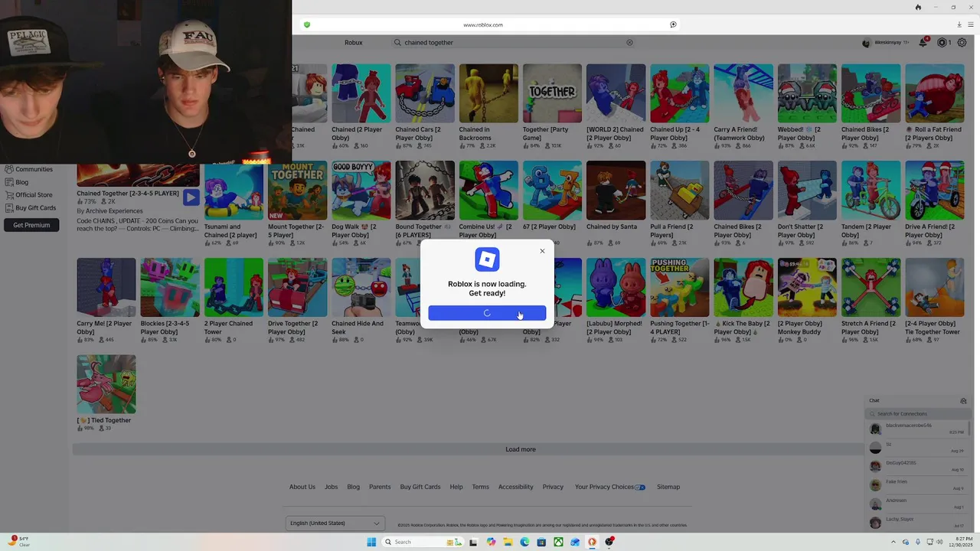Open chat with Fake frien
This screenshot has width=980, height=551.
[x=917, y=484]
